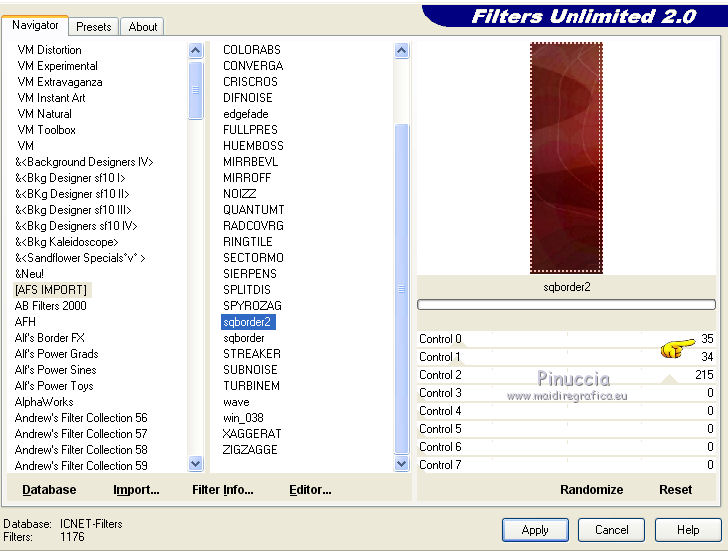728x551 pixels.
Task: Select the VM Distortion category
Action: (49, 50)
